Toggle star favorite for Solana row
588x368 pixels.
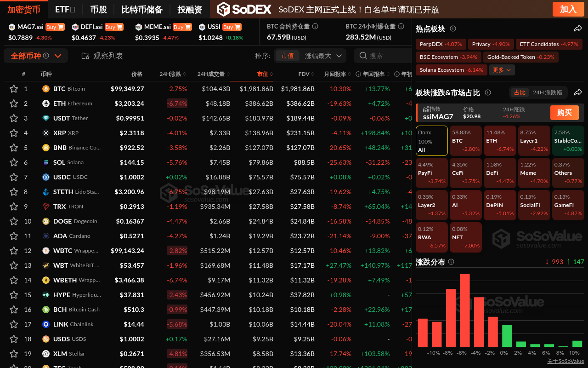[x=14, y=162]
